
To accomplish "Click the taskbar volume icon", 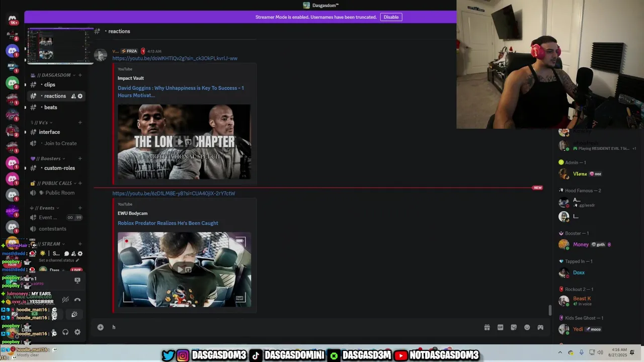I will pyautogui.click(x=600, y=352).
